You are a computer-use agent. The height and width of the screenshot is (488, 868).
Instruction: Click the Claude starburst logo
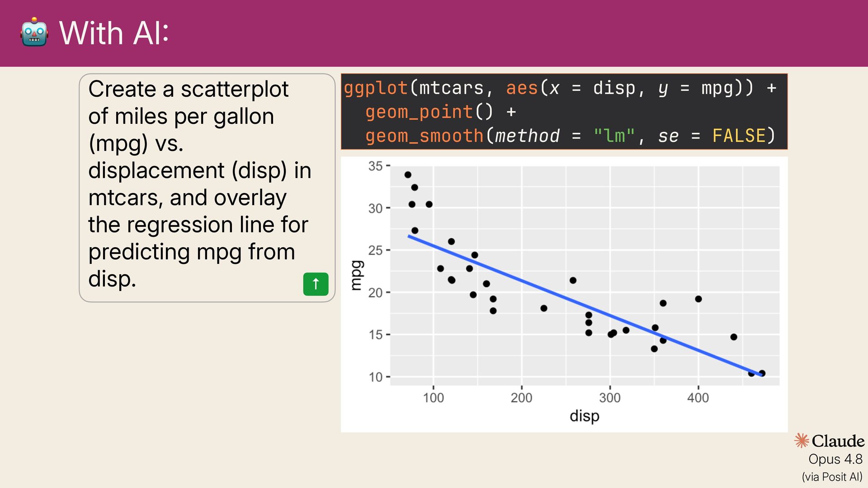pos(802,441)
